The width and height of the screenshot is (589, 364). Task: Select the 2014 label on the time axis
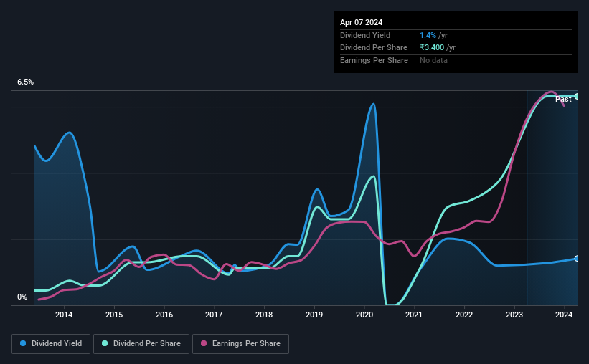pyautogui.click(x=64, y=315)
